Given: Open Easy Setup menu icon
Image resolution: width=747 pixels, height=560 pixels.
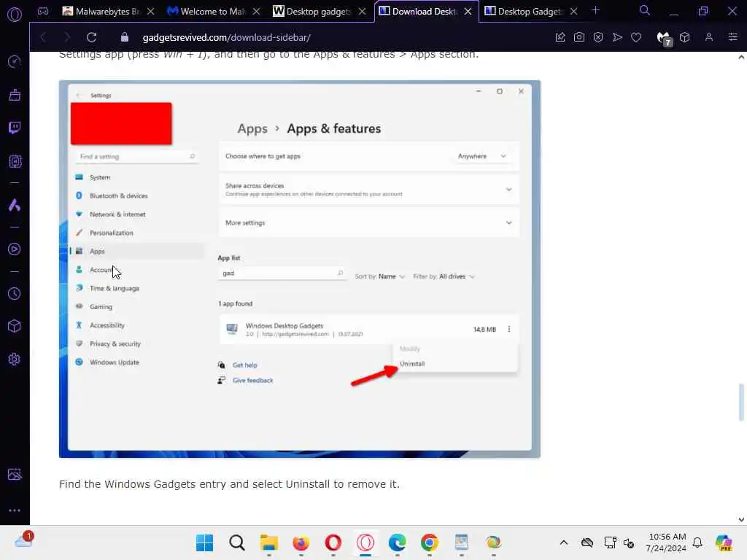Looking at the screenshot, I should pos(732,37).
